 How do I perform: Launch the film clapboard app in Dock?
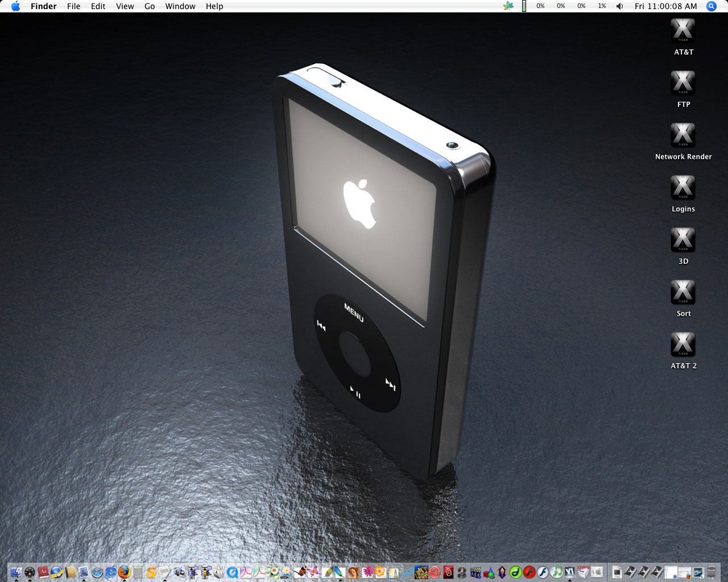coord(475,572)
